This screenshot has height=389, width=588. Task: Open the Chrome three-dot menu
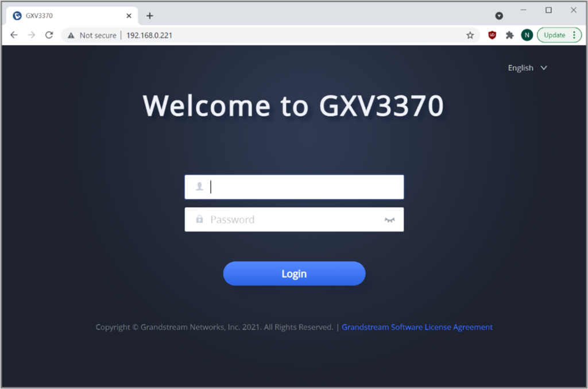[574, 35]
